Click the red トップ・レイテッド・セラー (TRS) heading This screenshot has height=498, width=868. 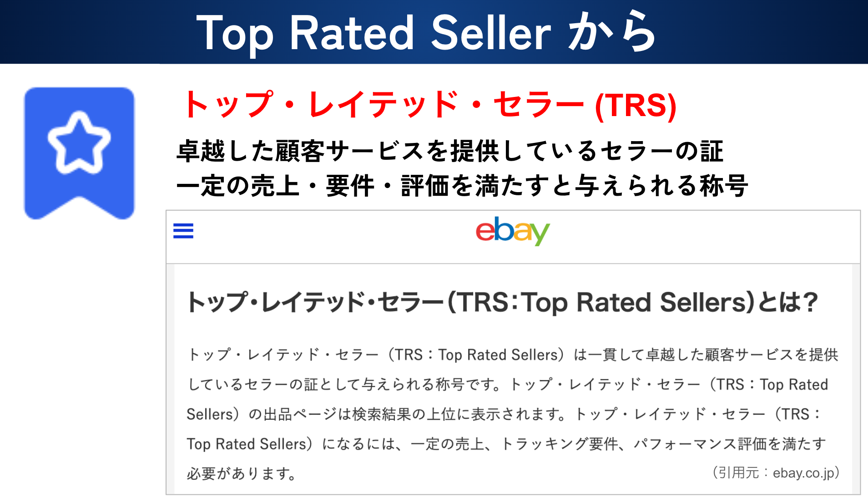429,105
